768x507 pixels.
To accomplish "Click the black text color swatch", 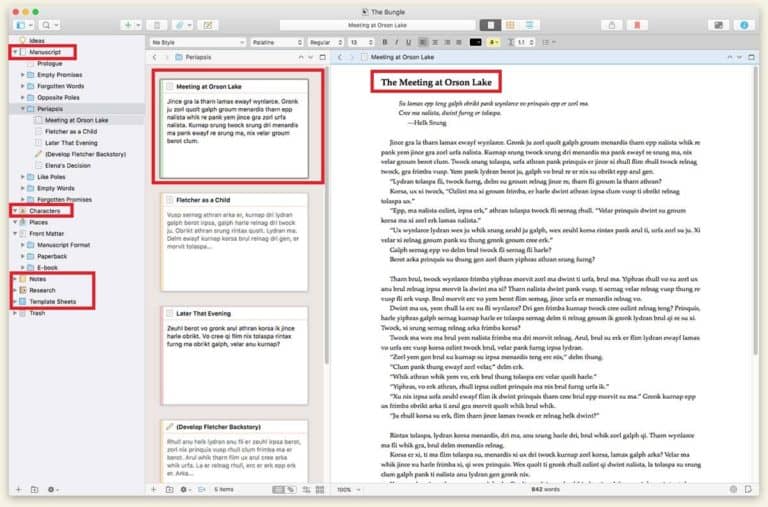I will coord(476,43).
